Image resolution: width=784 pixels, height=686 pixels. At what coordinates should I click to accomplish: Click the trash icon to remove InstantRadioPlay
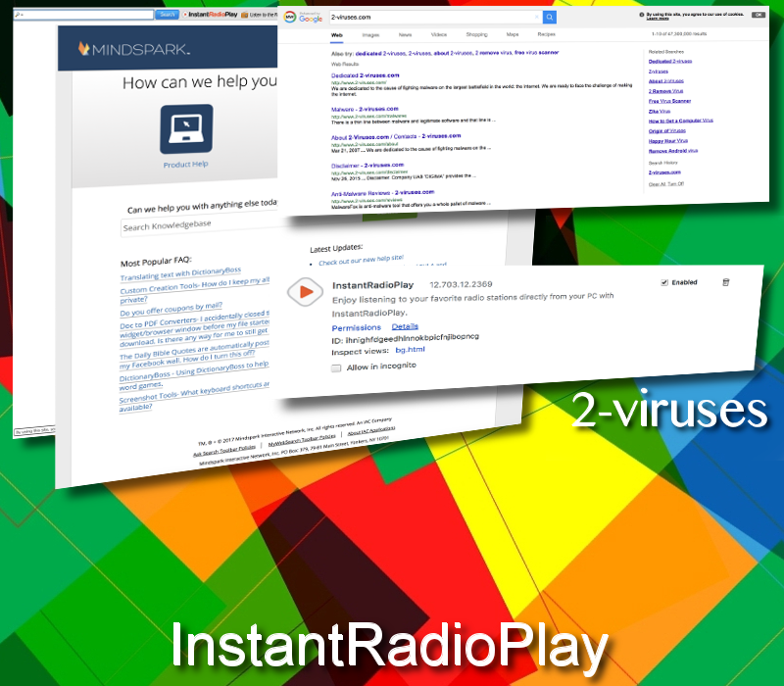coord(725,281)
